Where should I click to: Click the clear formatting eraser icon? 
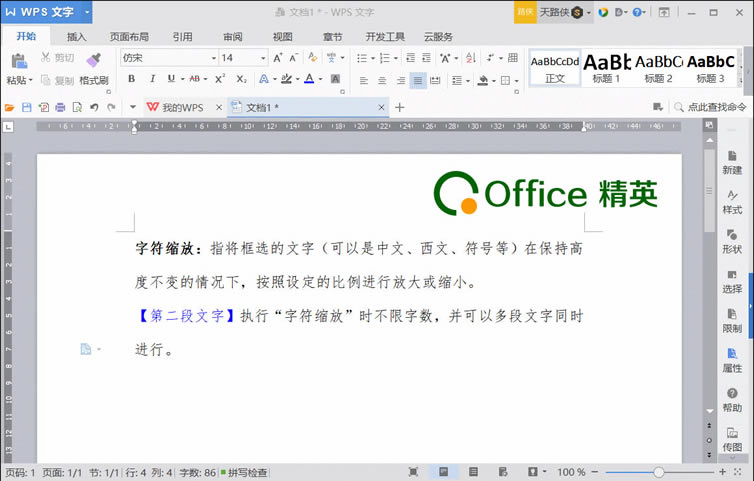coord(313,58)
